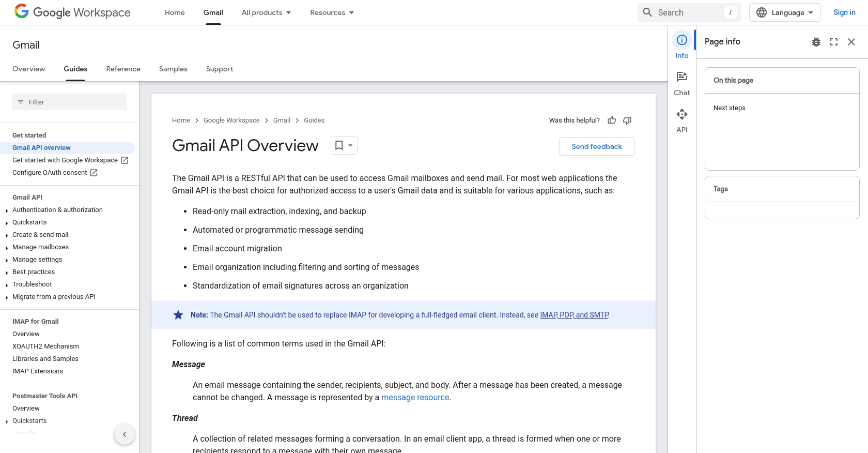Click the globe Language icon

[x=762, y=12]
